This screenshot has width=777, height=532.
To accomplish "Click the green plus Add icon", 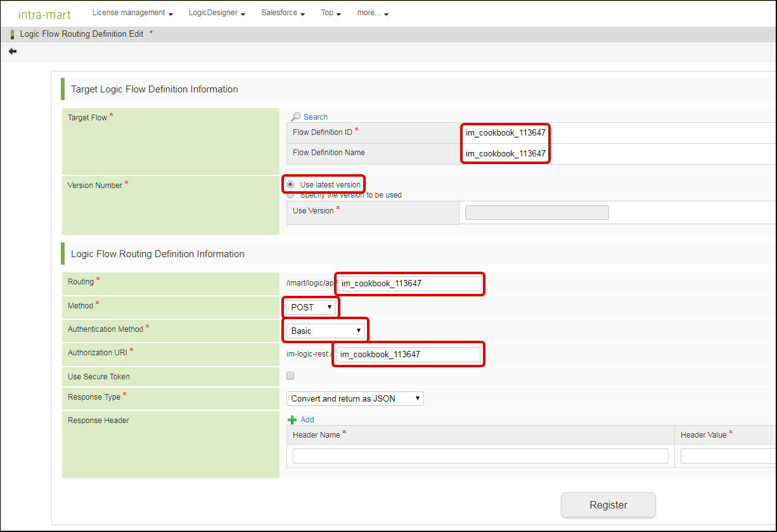I will 292,420.
